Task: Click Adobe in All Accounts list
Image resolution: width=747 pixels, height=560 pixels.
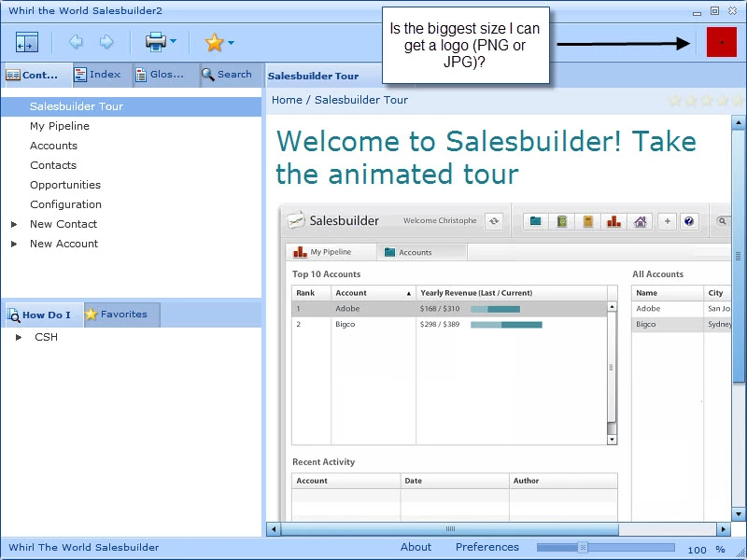Action: [648, 309]
